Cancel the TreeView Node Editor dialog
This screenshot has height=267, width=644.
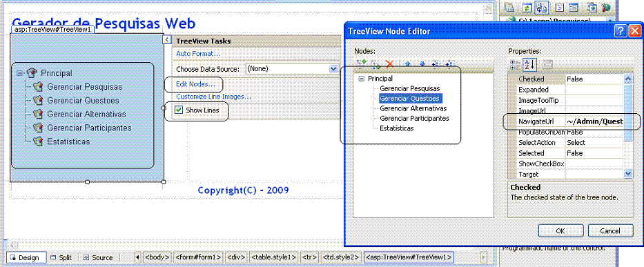coord(610,231)
